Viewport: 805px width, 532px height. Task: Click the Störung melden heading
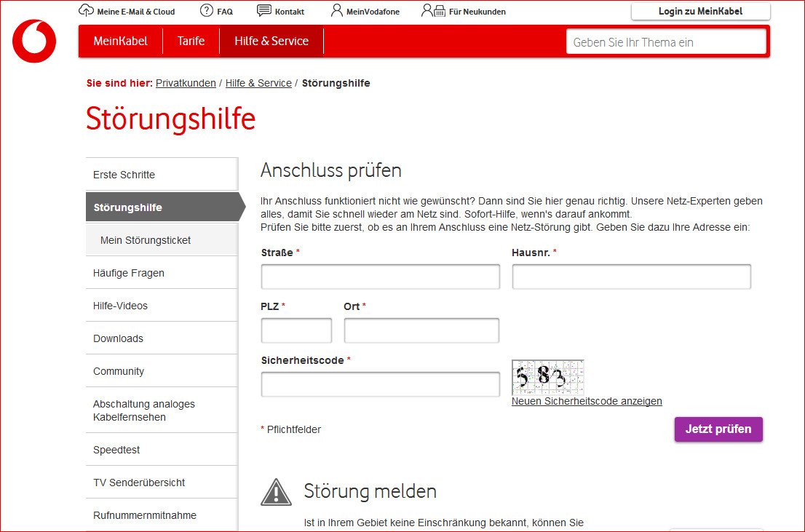pyautogui.click(x=370, y=491)
